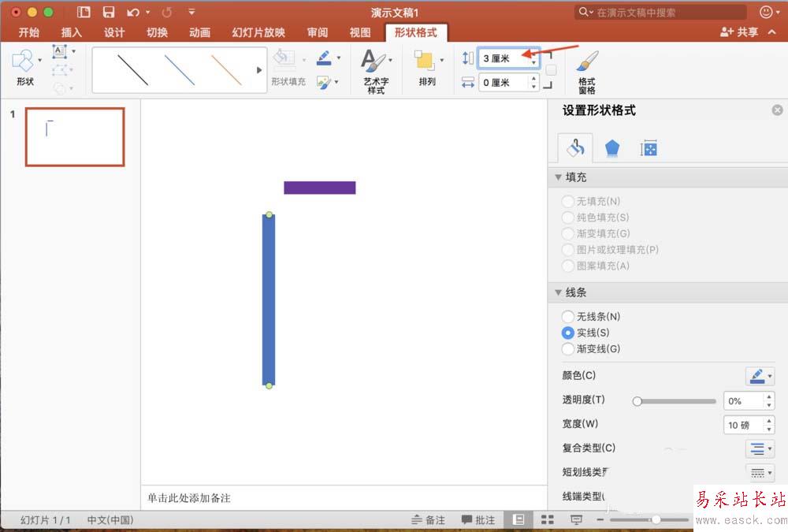Pick the black line style preset

click(132, 70)
